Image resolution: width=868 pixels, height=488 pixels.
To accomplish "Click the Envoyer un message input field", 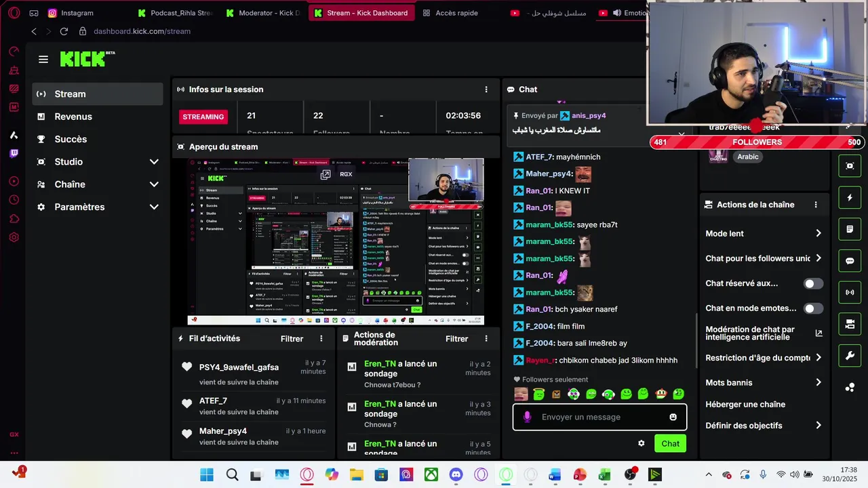I will [x=599, y=417].
